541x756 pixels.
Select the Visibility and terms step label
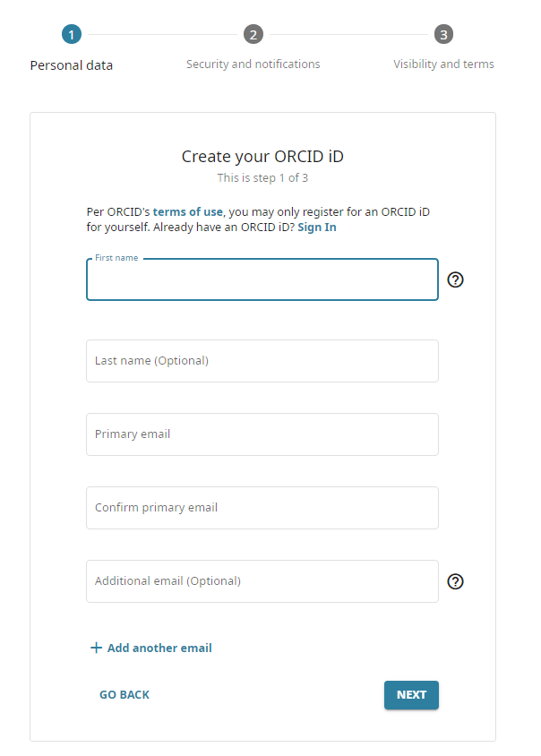(443, 64)
